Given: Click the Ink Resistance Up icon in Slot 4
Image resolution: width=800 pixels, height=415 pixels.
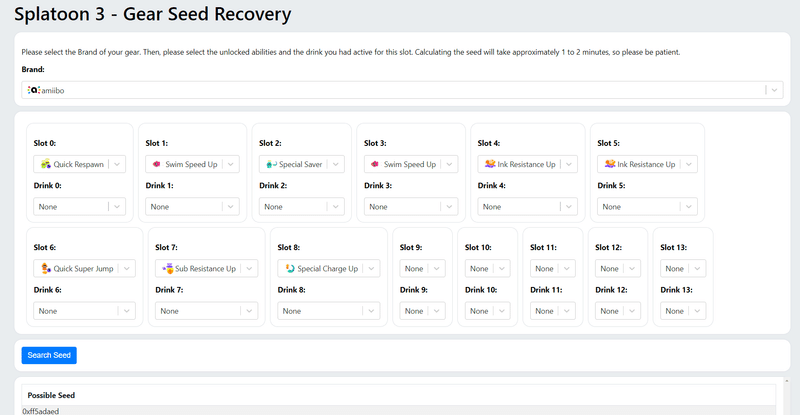Looking at the screenshot, I should click(x=490, y=164).
